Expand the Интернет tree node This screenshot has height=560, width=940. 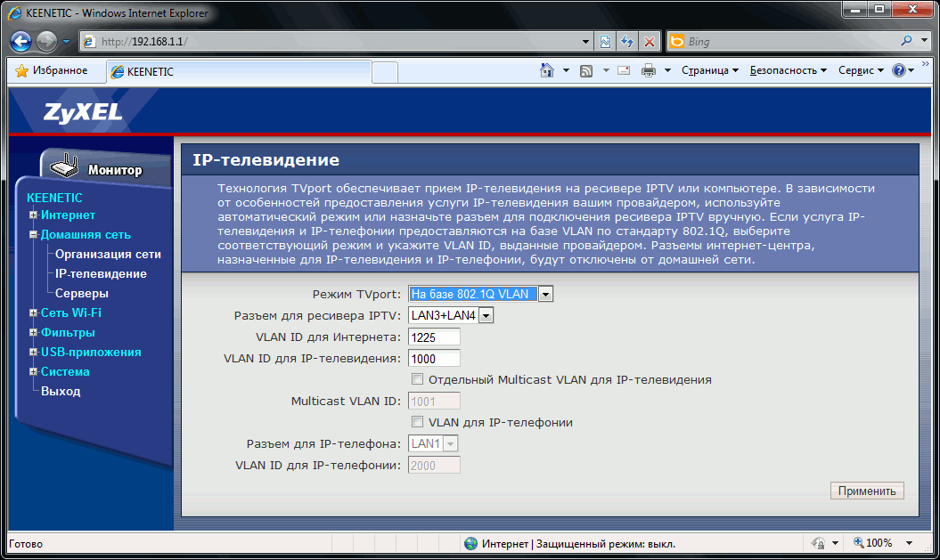33,215
